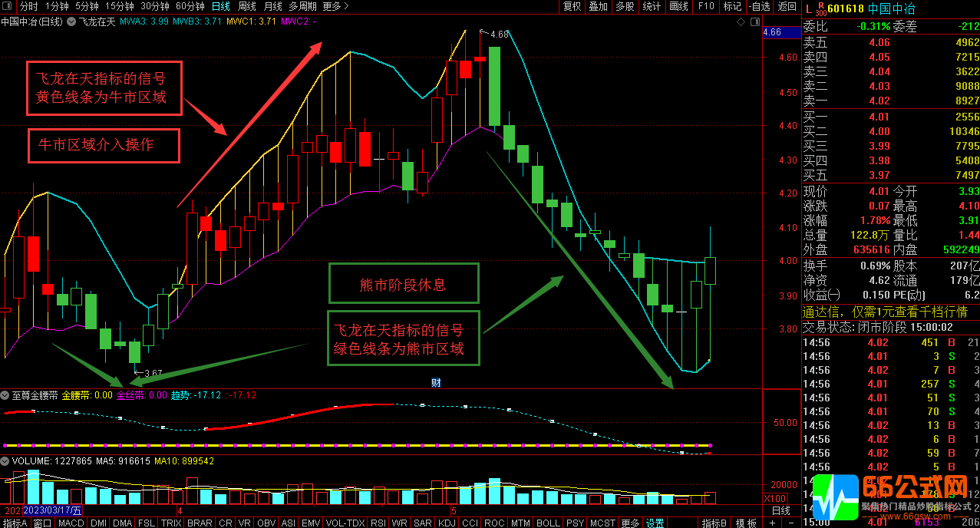Open the 画线 drawing tools
This screenshot has height=528, width=980.
[678, 6]
